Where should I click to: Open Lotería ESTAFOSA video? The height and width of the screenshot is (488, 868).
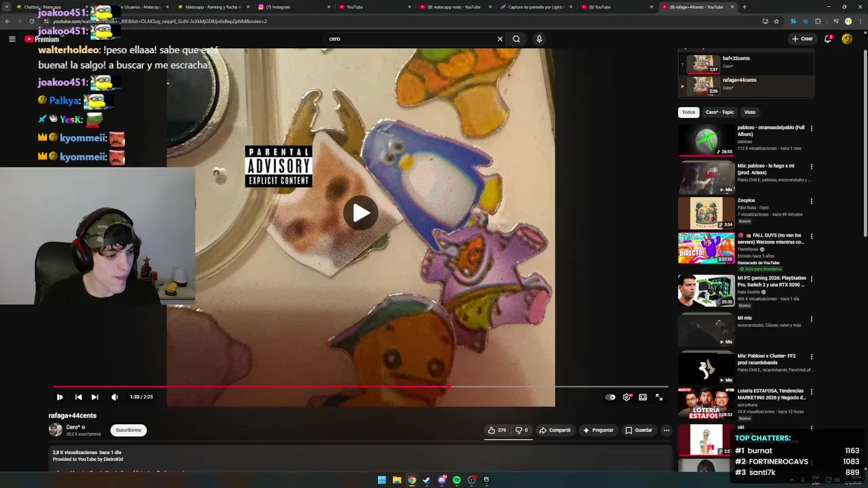[x=771, y=394]
